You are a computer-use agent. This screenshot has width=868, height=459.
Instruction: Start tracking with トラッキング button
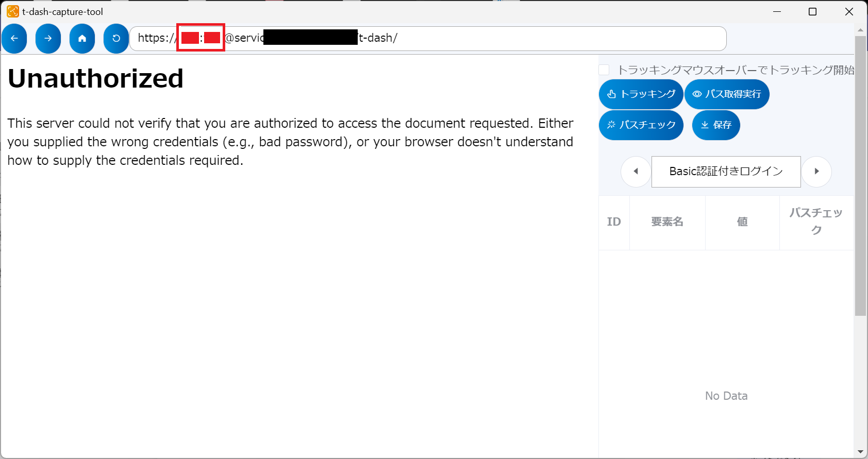[x=641, y=94]
